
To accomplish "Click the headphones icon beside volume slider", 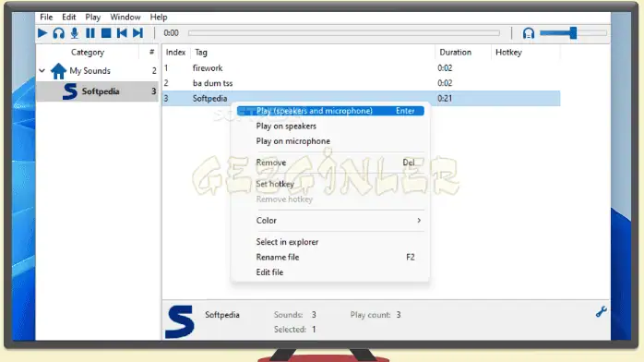I will pos(529,33).
